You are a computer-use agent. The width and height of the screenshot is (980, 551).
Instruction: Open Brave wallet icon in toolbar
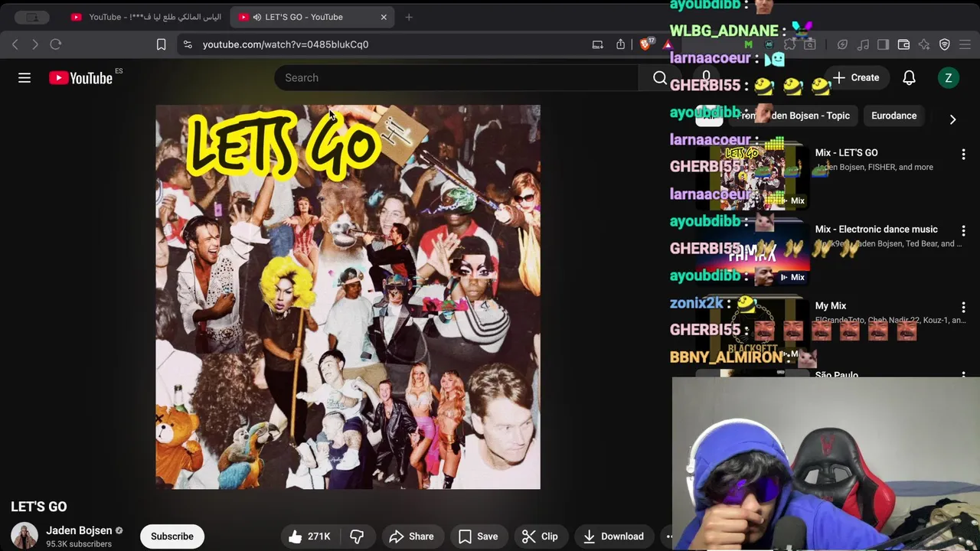[903, 44]
